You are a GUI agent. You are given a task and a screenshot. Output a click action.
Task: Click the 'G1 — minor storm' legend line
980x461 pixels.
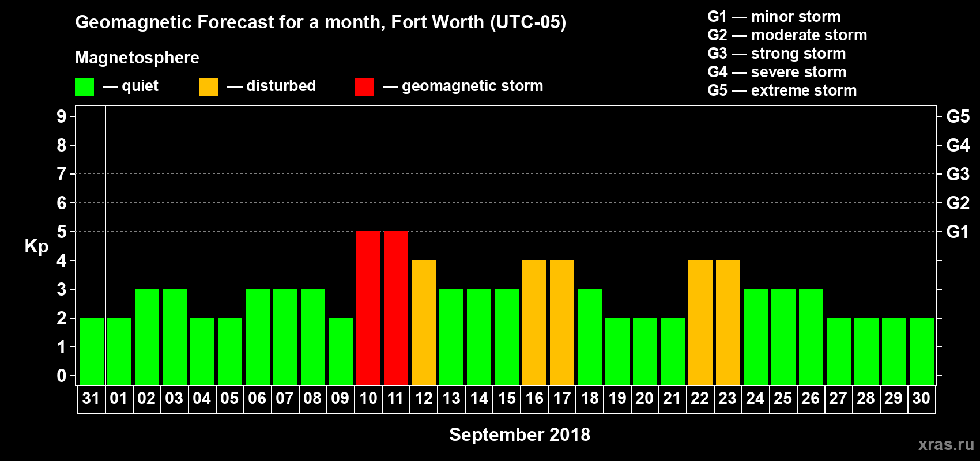click(774, 17)
